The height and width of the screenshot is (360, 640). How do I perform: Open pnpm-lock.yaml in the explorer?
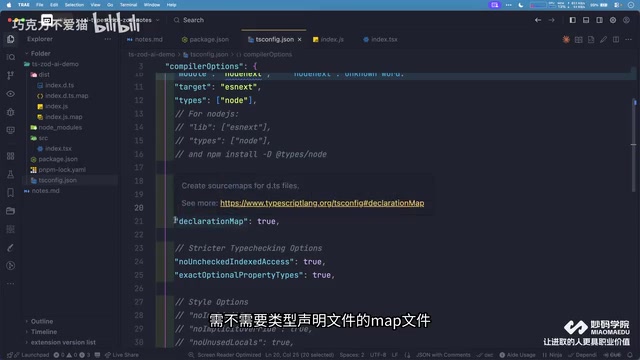pyautogui.click(x=62, y=169)
